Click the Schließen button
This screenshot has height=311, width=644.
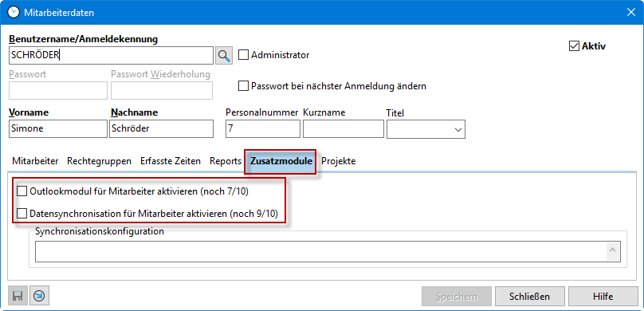529,296
